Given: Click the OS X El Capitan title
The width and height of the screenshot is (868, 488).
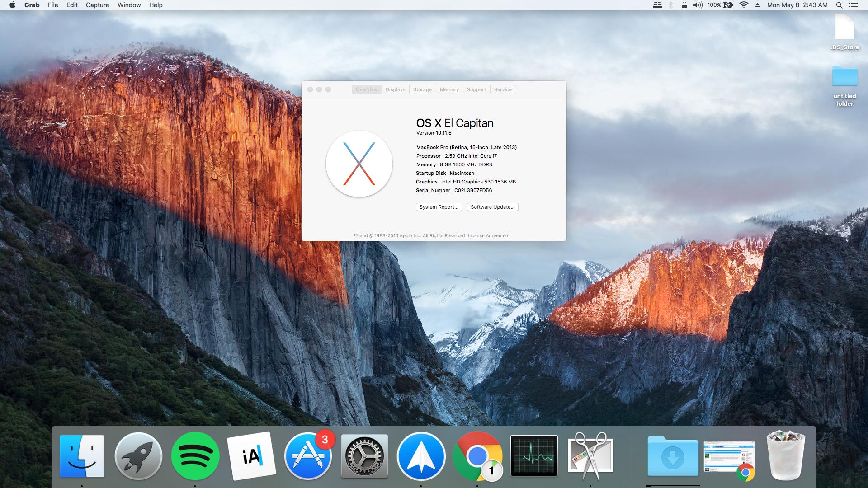Looking at the screenshot, I should click(455, 123).
